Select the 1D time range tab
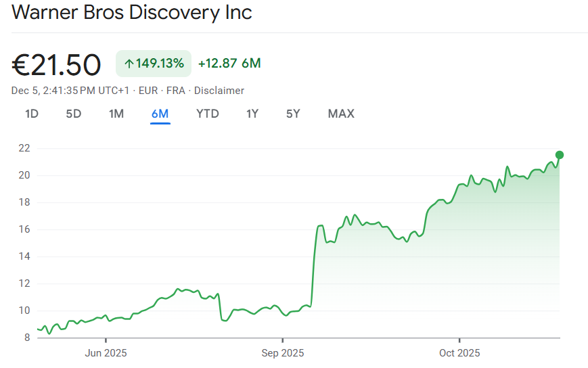The image size is (588, 368). click(x=32, y=114)
